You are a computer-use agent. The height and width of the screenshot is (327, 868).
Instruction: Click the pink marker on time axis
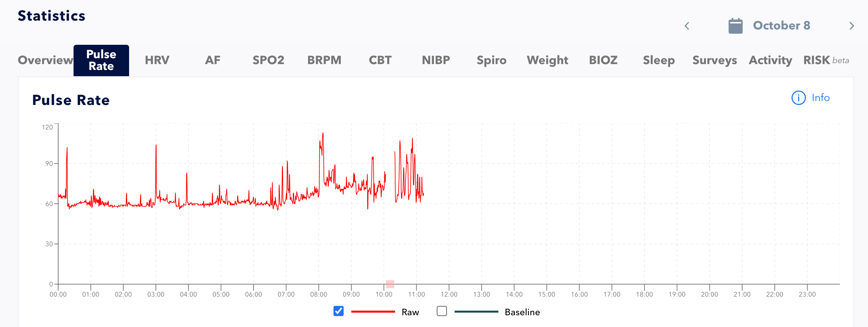(390, 284)
